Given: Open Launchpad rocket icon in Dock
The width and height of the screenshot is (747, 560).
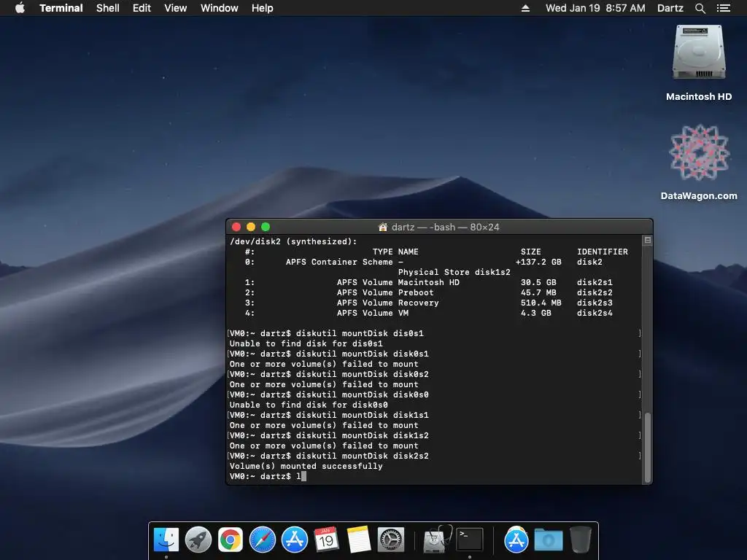Looking at the screenshot, I should click(198, 540).
